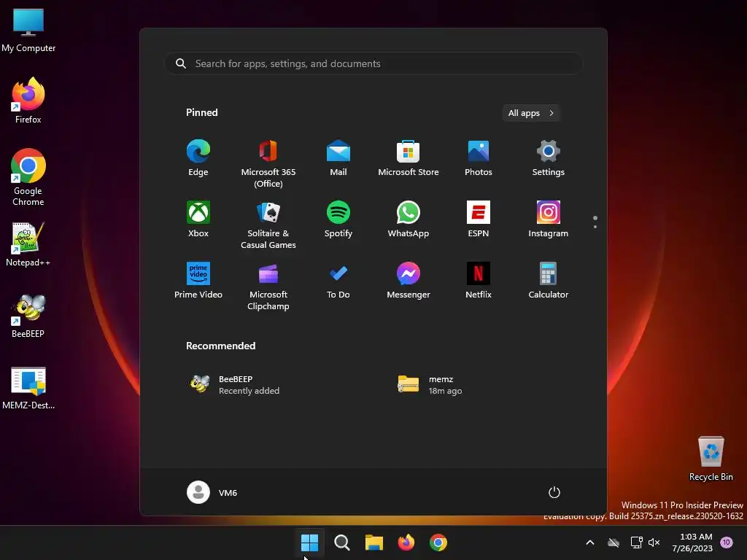Image resolution: width=747 pixels, height=560 pixels.
Task: Open the To Do app
Action: [x=338, y=281]
